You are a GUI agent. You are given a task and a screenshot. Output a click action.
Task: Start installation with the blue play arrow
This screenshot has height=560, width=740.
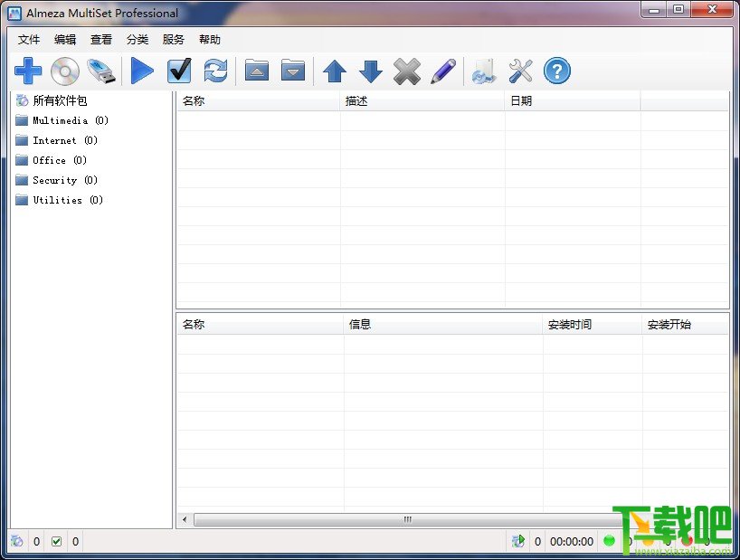[142, 71]
